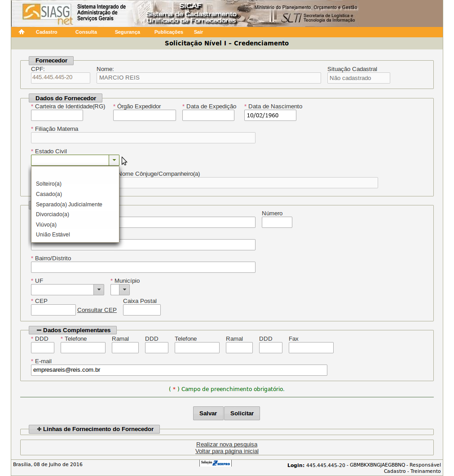Choose Viúvo(a) from the list

75,225
